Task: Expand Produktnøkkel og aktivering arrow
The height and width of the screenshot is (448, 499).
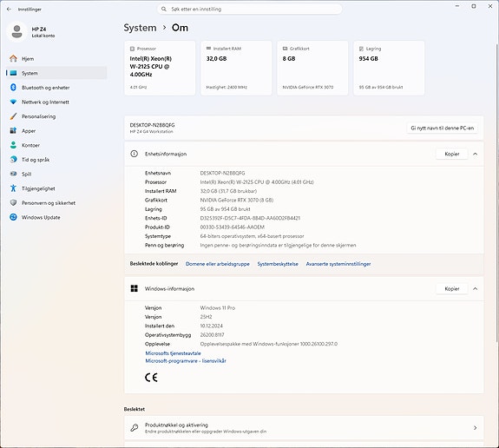Action: (475, 428)
